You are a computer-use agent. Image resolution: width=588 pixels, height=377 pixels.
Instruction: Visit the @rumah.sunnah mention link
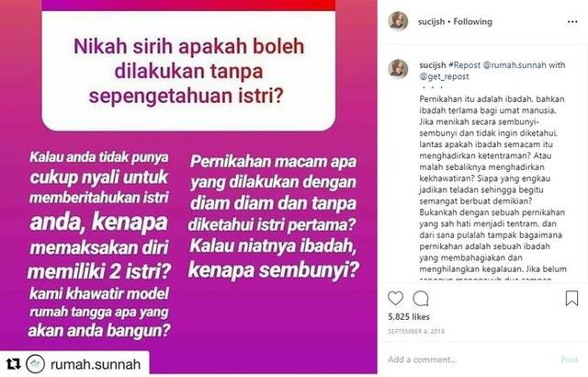pos(514,65)
